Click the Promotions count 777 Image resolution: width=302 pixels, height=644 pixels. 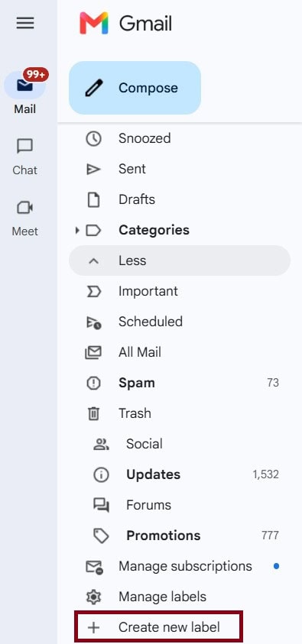coord(270,536)
